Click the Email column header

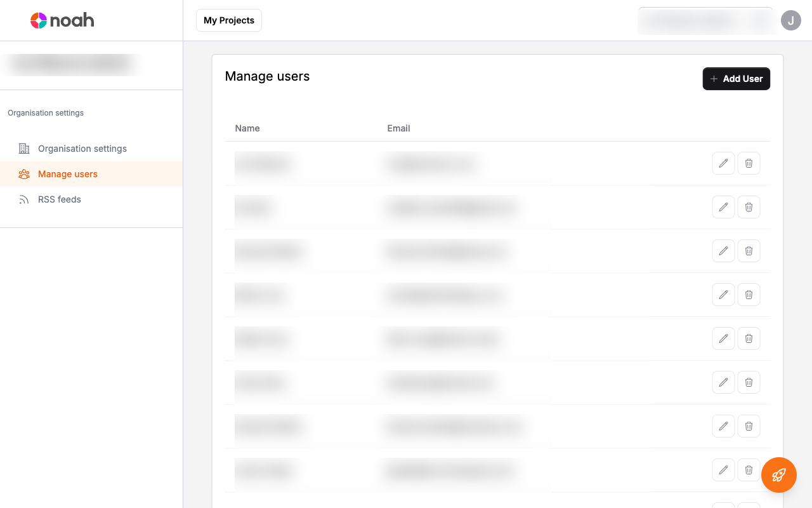[x=398, y=128]
